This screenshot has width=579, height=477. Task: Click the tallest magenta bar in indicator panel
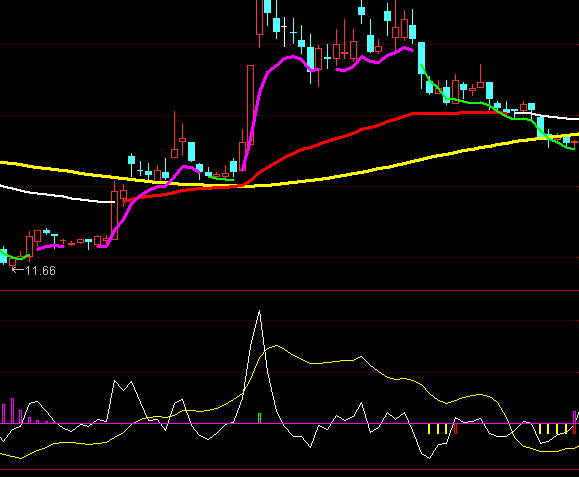(x=13, y=411)
